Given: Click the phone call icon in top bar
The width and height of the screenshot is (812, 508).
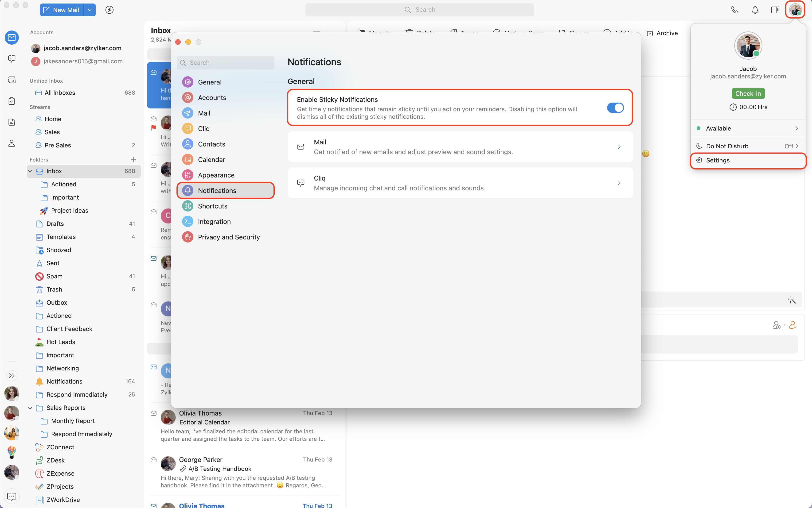Looking at the screenshot, I should pyautogui.click(x=735, y=10).
